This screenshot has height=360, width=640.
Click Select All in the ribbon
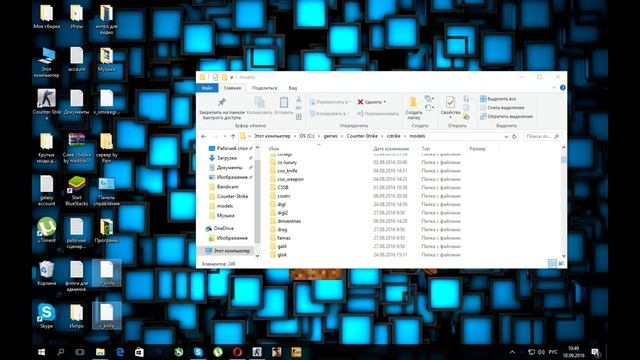[x=498, y=99]
